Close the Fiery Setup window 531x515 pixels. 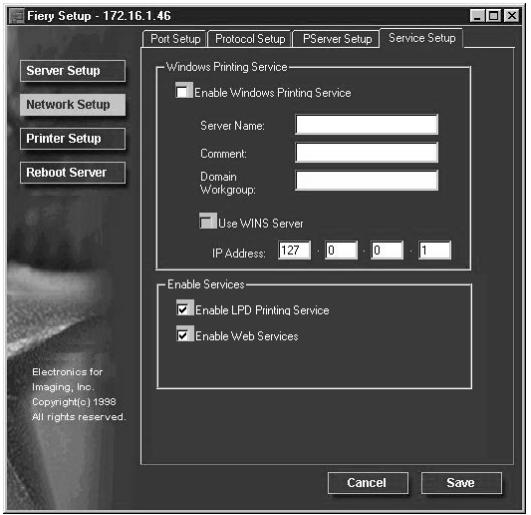click(x=511, y=16)
